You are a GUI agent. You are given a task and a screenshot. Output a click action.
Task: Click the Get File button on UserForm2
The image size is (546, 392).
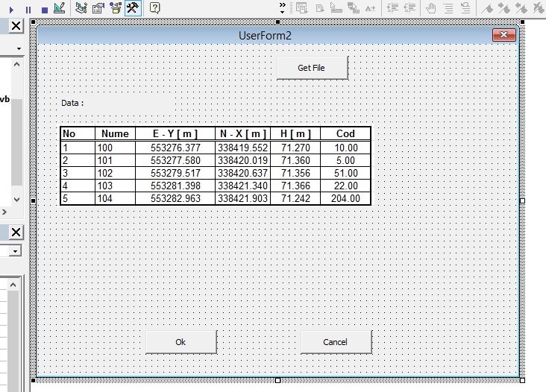[313, 68]
